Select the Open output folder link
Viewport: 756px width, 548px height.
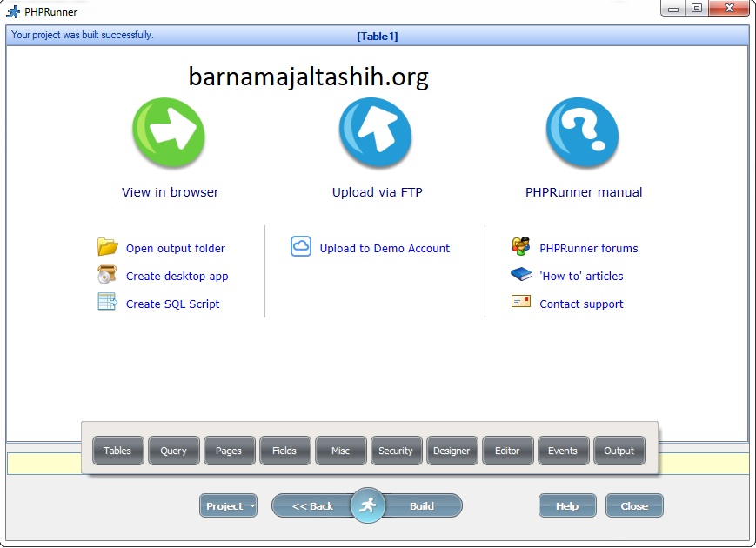pyautogui.click(x=176, y=248)
